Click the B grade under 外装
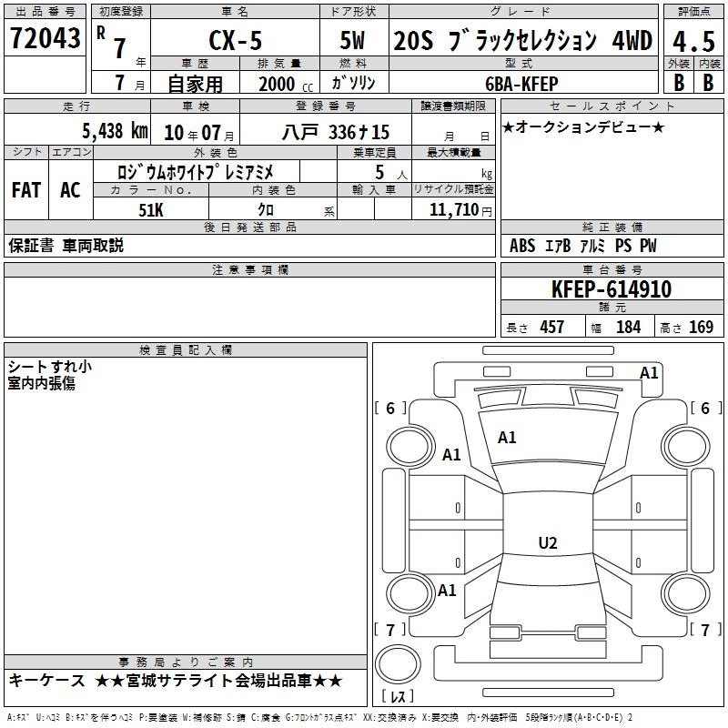Viewport: 728px width, 728px height. (x=679, y=83)
